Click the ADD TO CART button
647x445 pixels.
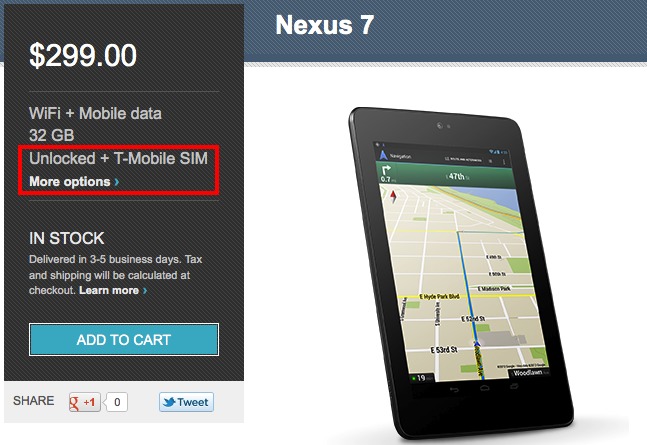coord(124,339)
